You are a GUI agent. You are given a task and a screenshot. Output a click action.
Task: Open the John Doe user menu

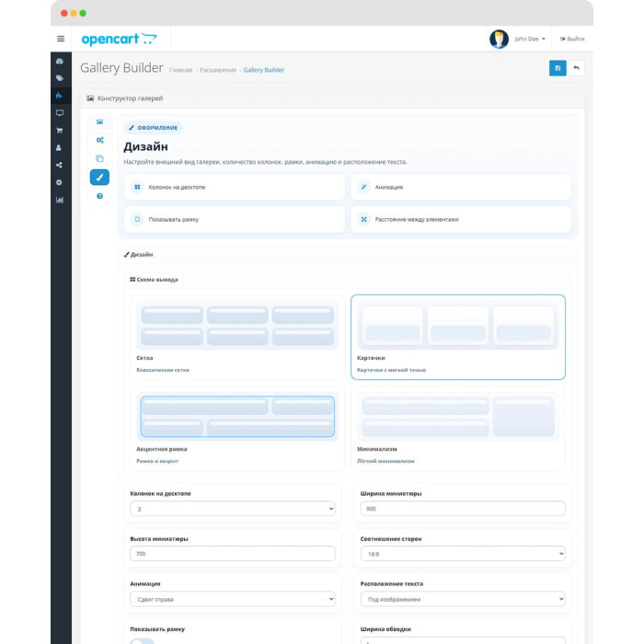coord(530,39)
